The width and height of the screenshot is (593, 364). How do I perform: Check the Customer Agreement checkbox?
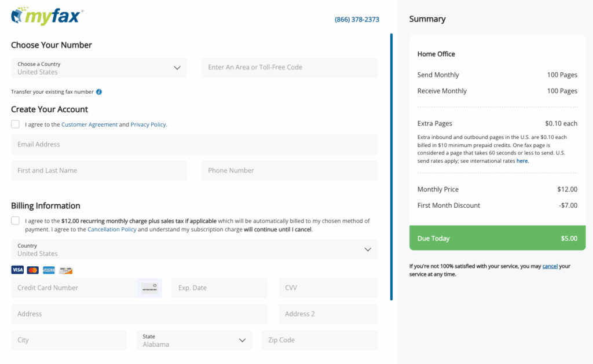[15, 124]
